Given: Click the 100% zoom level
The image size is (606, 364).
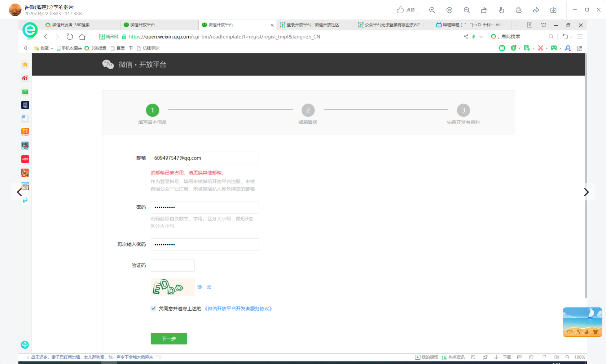Looking at the screenshot, I should [580, 357].
